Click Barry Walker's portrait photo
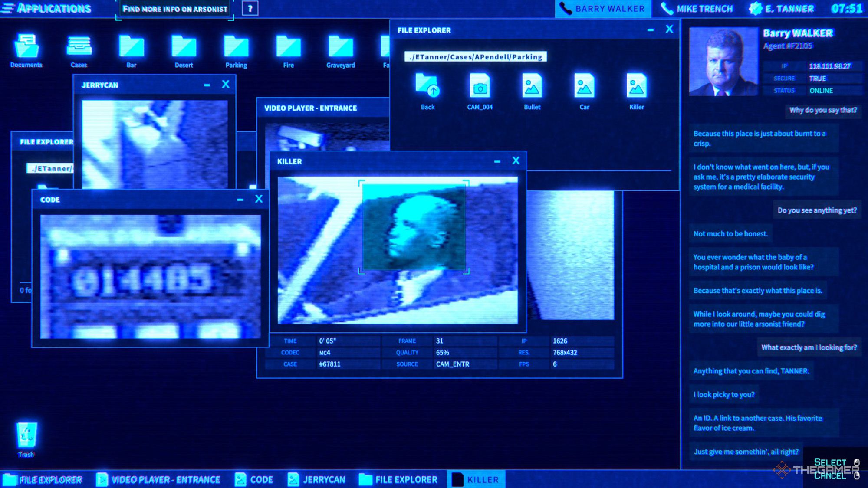 [723, 61]
